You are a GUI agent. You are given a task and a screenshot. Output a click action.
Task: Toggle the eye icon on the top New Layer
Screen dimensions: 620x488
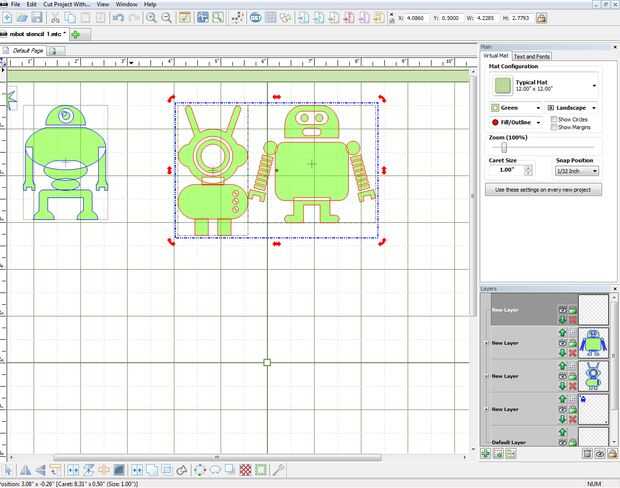563,310
